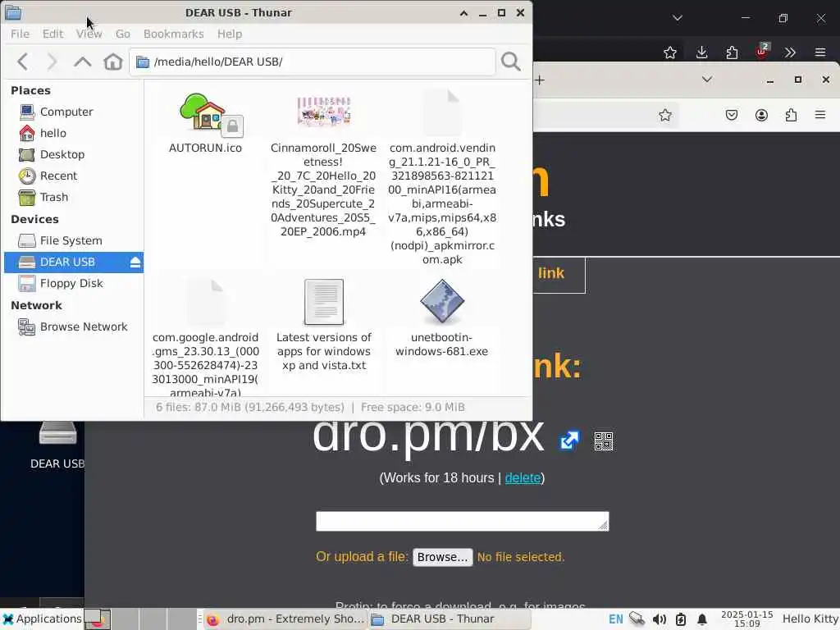Viewport: 840px width, 630px height.
Task: Select DEAR USB under Devices
Action: click(73, 262)
